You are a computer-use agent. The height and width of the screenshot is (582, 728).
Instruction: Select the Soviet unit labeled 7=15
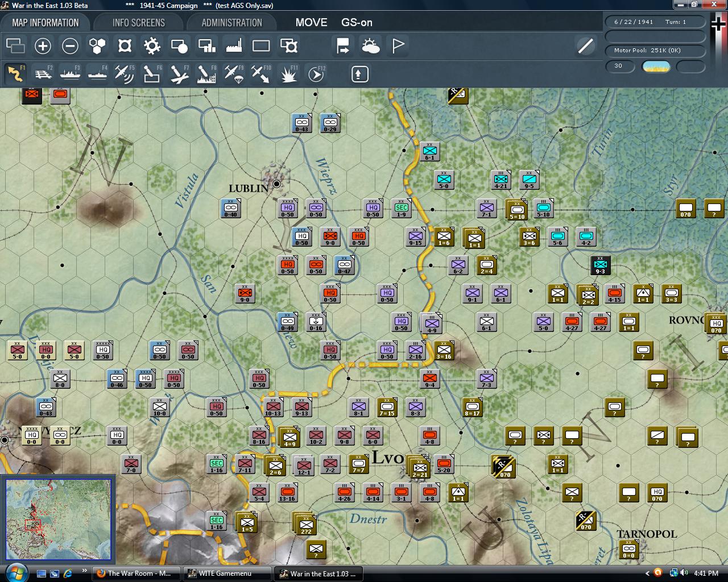coord(387,407)
